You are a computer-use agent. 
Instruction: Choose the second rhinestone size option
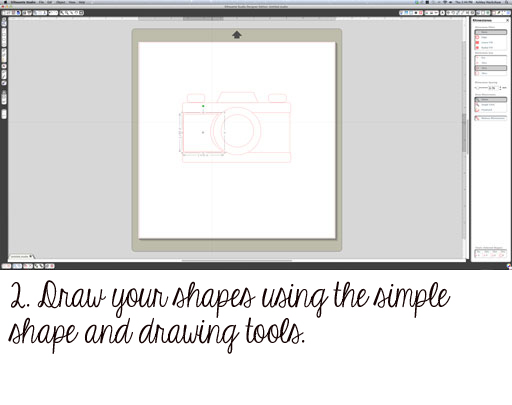[x=491, y=63]
